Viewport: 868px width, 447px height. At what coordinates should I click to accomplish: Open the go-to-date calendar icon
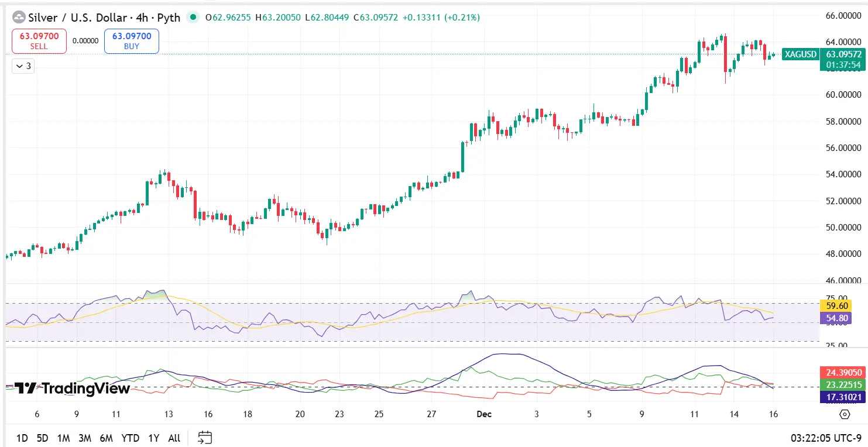[205, 436]
